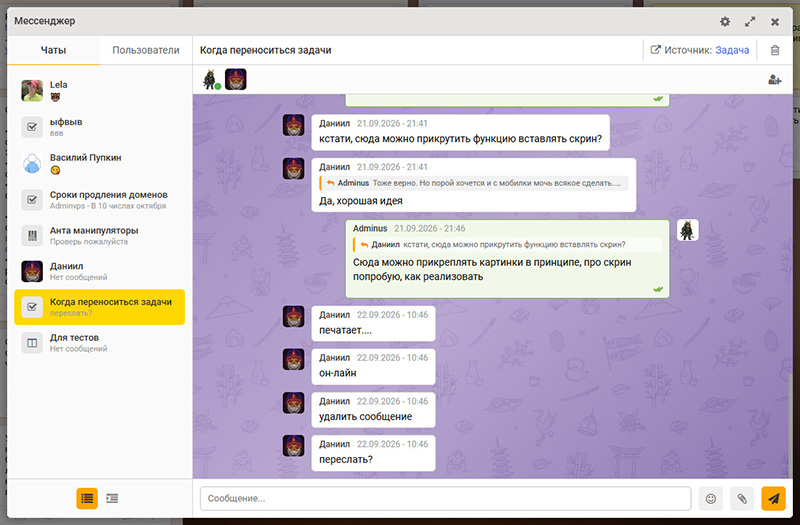The width and height of the screenshot is (800, 525).
Task: Switch to the highlighted list view mode
Action: click(87, 498)
